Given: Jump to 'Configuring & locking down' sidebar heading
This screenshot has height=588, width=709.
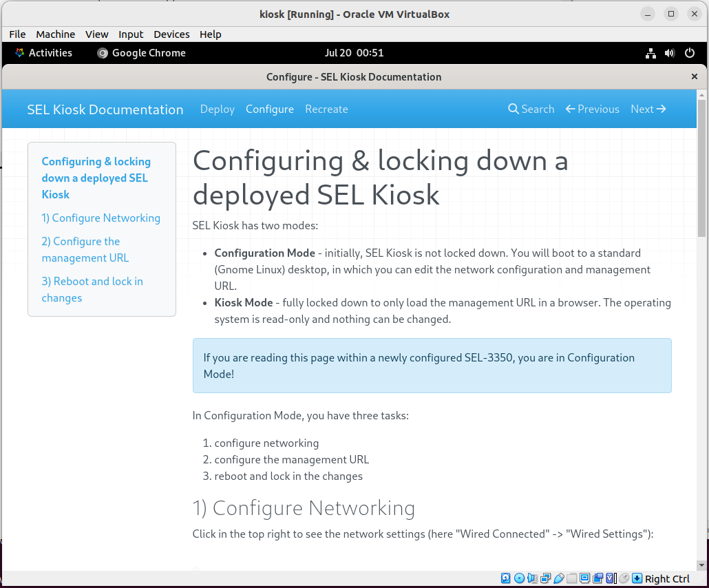Looking at the screenshot, I should pyautogui.click(x=96, y=178).
